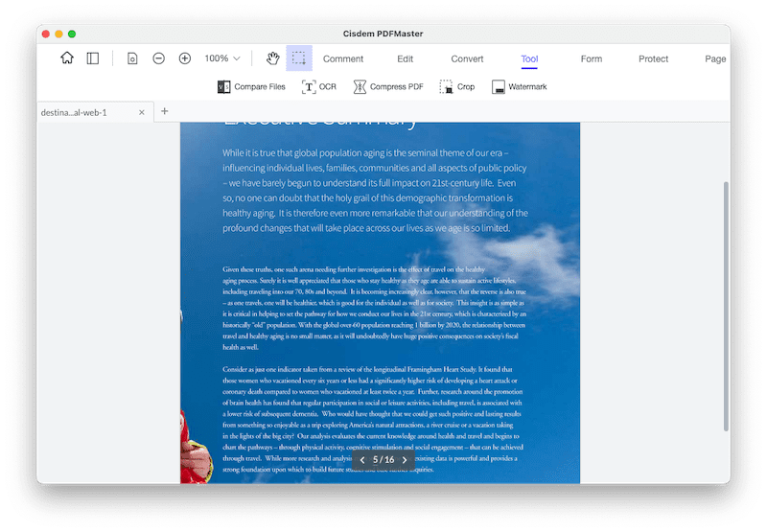Zoom out with the minus icon
This screenshot has height=532, width=767.
click(x=158, y=58)
